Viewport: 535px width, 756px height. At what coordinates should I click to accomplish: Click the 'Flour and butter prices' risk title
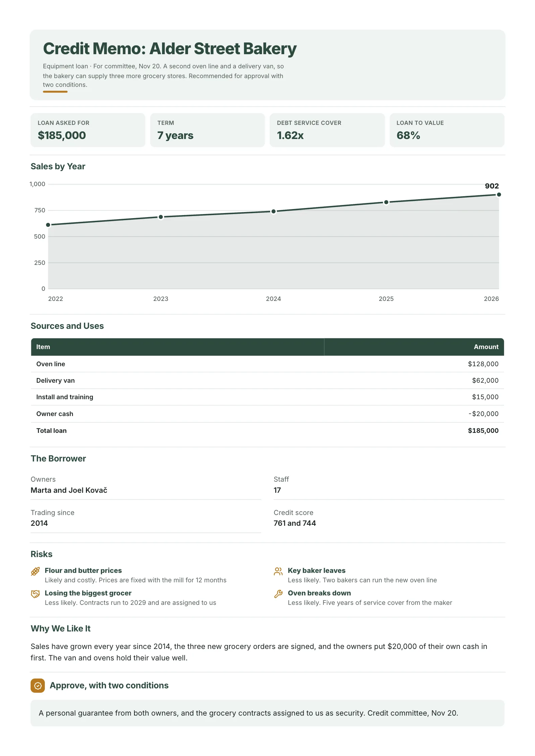click(x=83, y=571)
